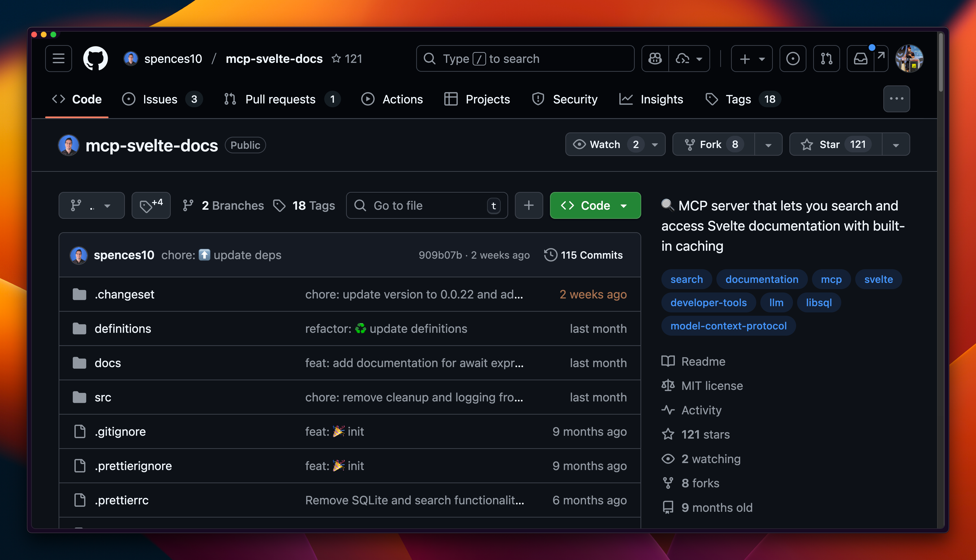Open the Fork options dropdown arrow
This screenshot has width=976, height=560.
click(x=769, y=144)
